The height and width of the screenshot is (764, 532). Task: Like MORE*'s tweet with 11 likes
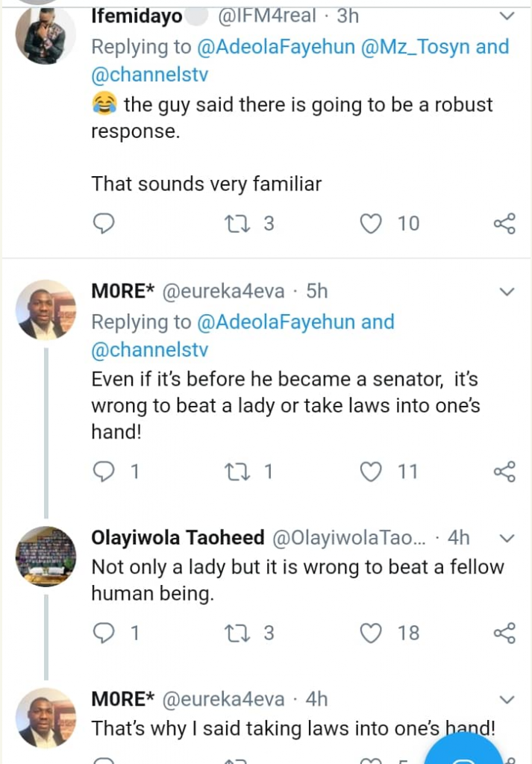click(x=372, y=472)
